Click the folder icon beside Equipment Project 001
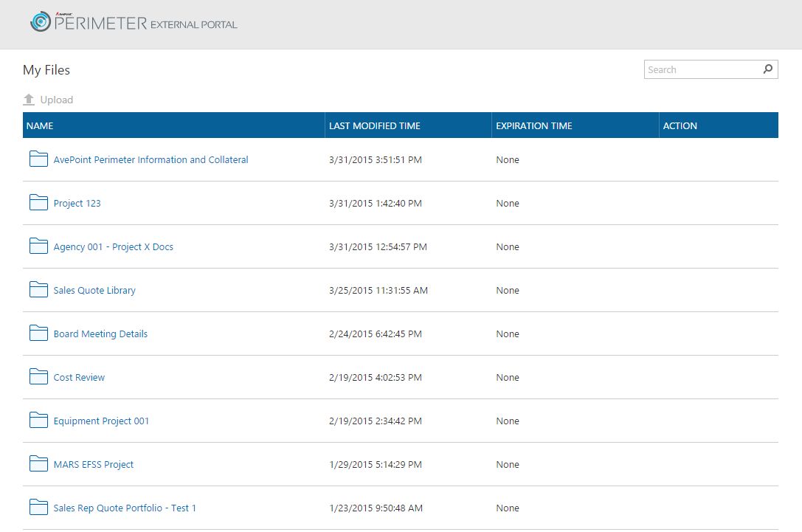 [x=38, y=421]
